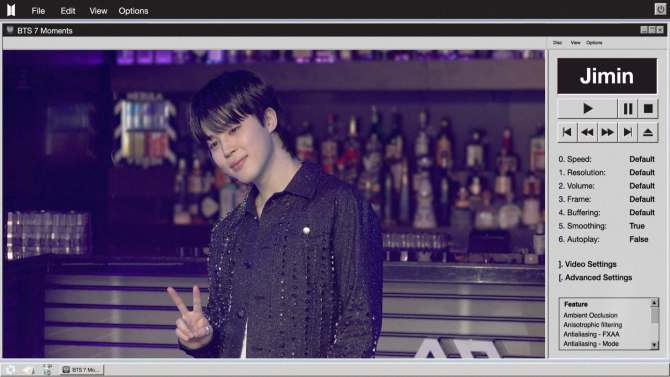Screen dimensions: 670x377
Task: Change the Speed setting from Default
Action: (x=642, y=159)
